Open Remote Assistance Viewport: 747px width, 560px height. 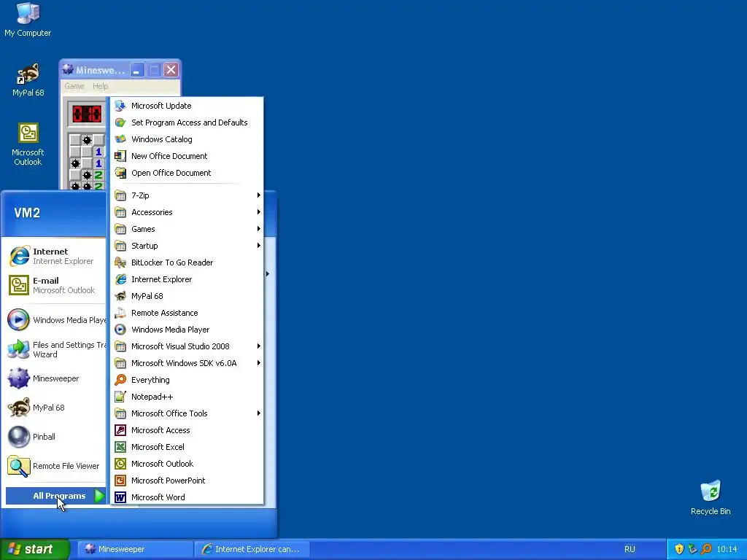[x=187, y=313]
